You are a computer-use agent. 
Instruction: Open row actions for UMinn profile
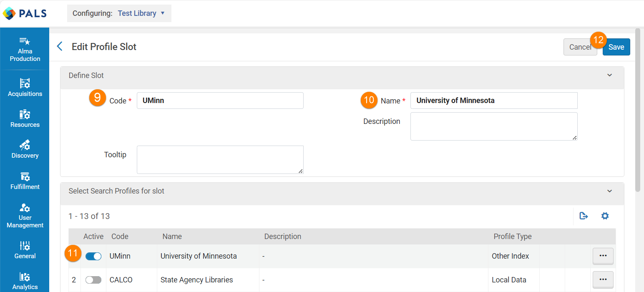(603, 256)
